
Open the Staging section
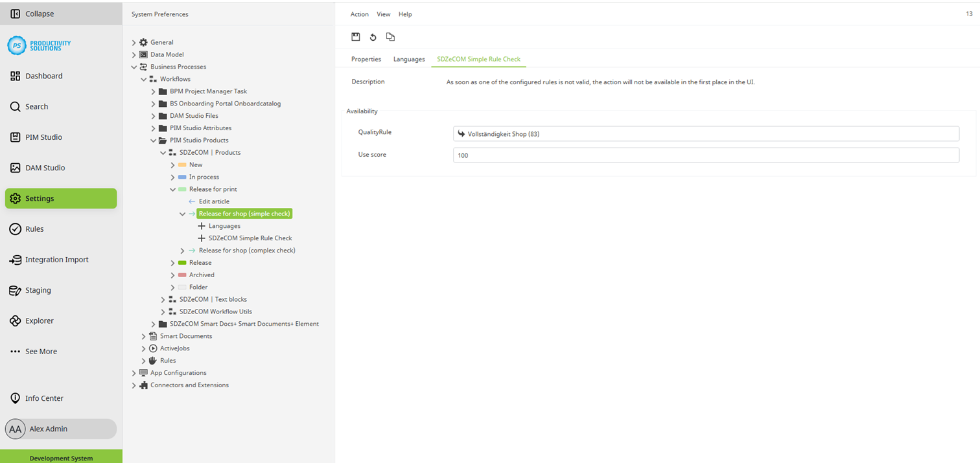(38, 290)
